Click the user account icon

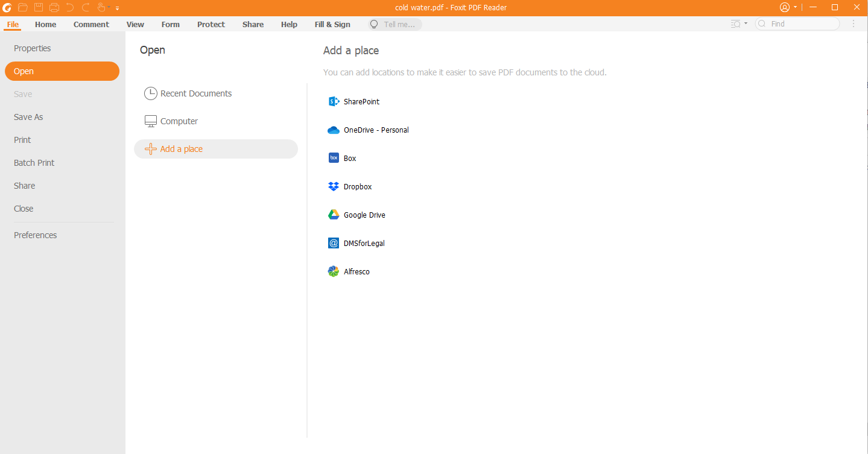click(784, 7)
